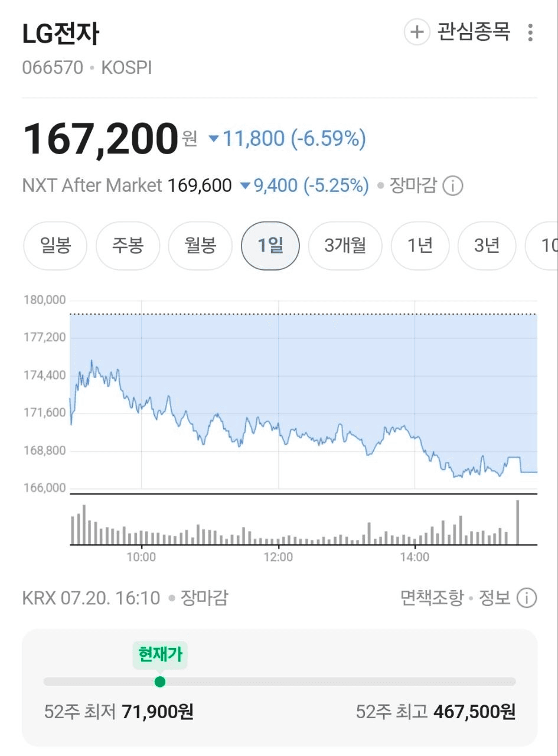This screenshot has height=756, width=558.
Task: Tap the info icon beside 면책조항 정보
Action: click(527, 598)
